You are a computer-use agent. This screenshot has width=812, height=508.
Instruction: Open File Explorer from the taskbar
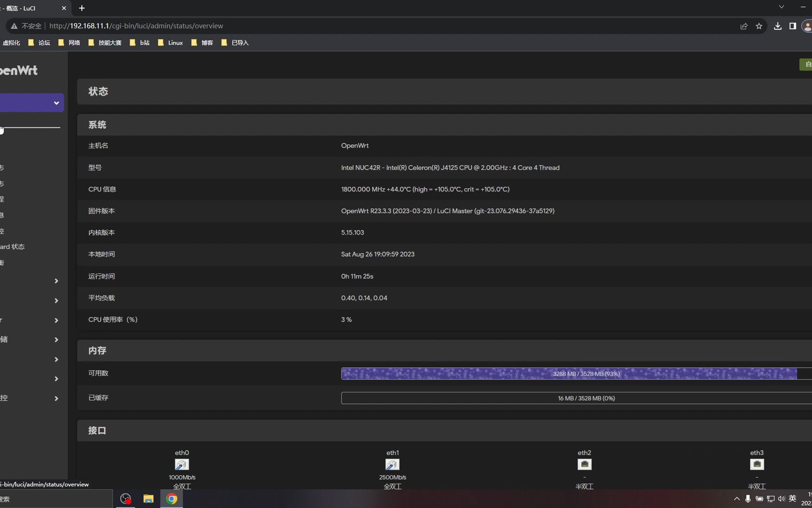148,499
